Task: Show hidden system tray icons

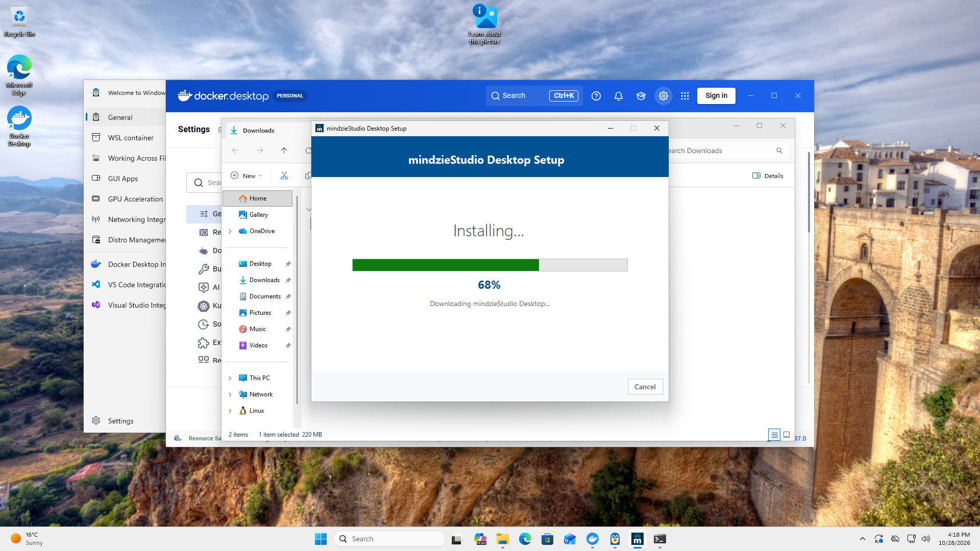Action: [x=862, y=539]
